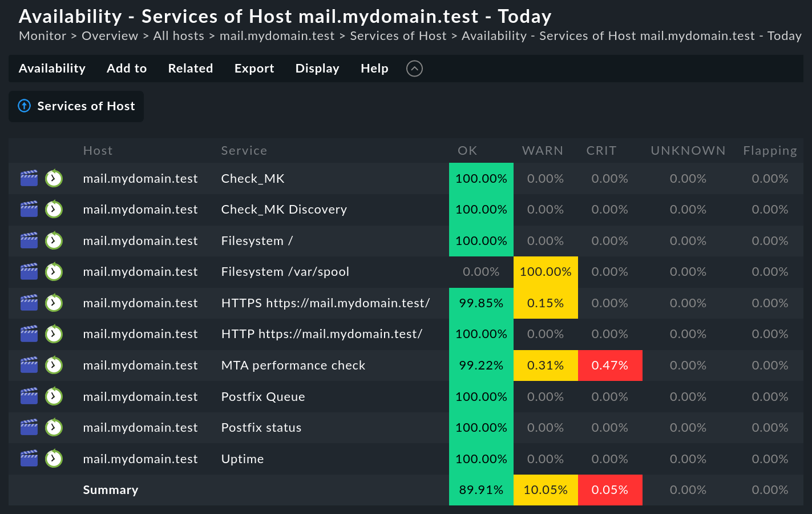
Task: Open the All hosts breadcrumb link
Action: (x=179, y=35)
